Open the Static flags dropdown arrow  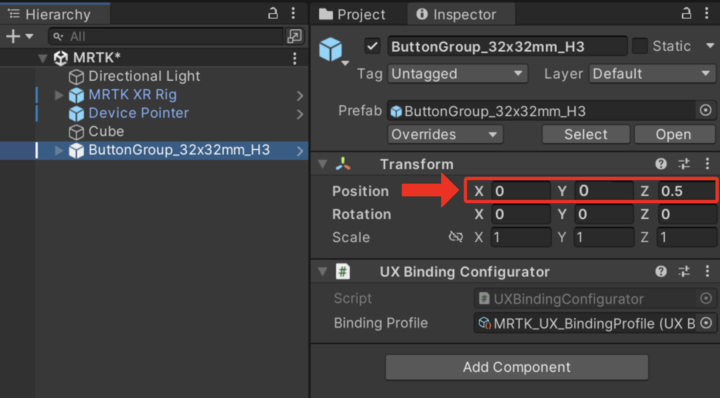point(710,46)
